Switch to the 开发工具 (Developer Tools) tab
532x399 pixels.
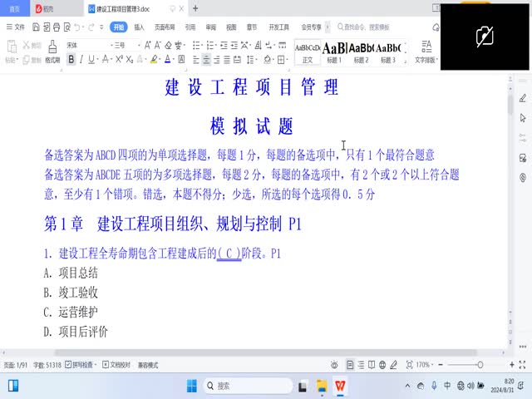click(x=279, y=27)
